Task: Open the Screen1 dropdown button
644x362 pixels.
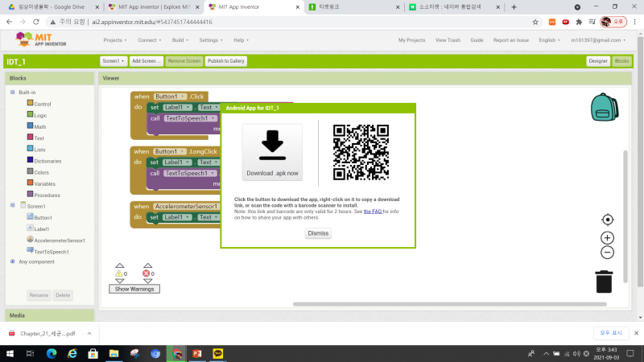Action: (x=114, y=61)
